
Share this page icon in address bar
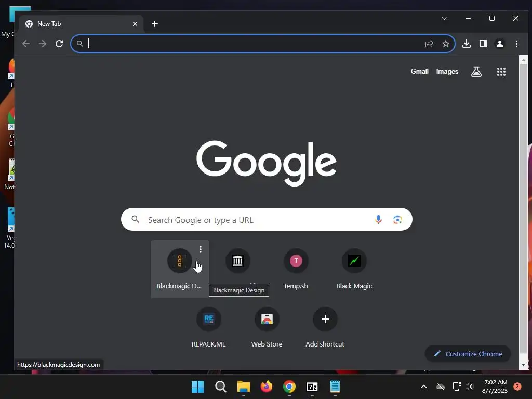point(429,44)
